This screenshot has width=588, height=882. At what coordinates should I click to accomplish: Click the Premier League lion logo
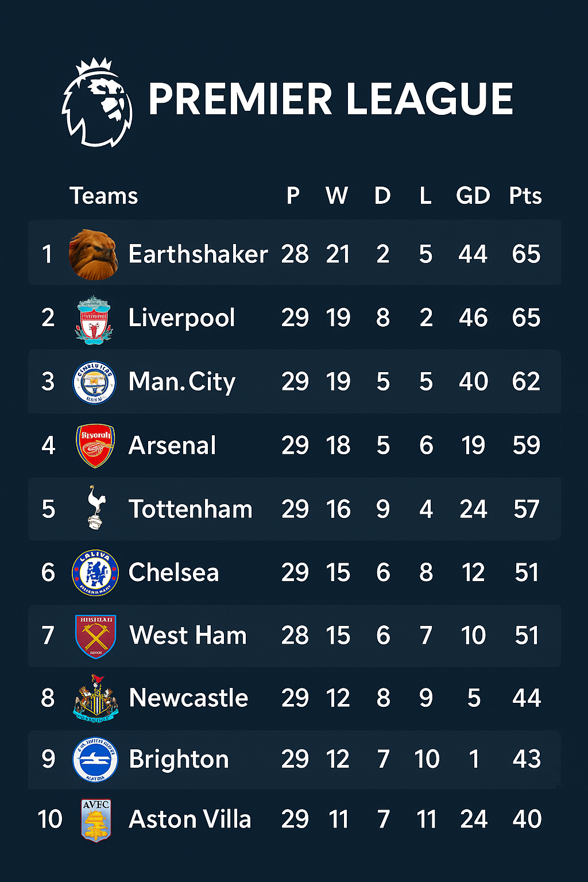[97, 102]
